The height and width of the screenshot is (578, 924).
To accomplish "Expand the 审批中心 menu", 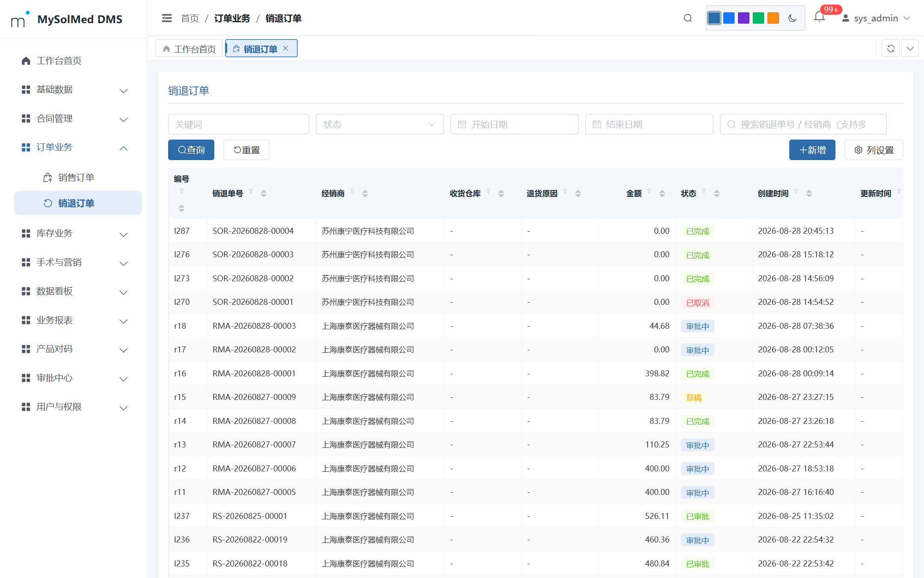I will coord(78,378).
